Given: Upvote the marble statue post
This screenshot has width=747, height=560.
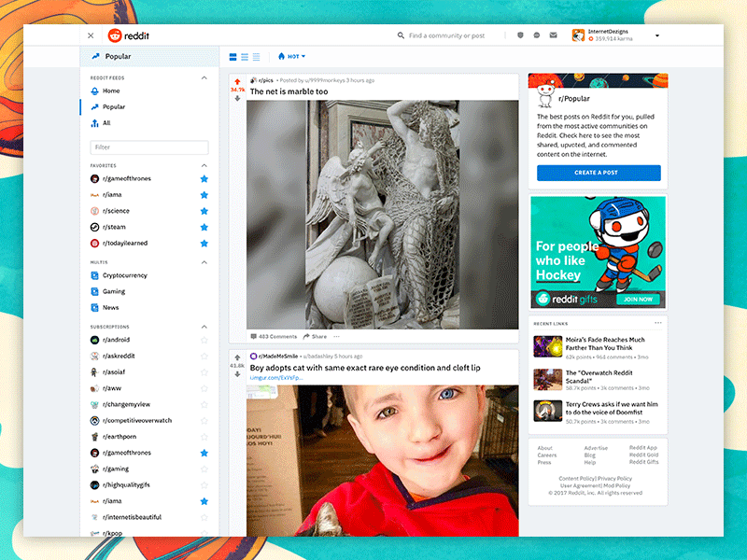Looking at the screenshot, I should click(237, 80).
